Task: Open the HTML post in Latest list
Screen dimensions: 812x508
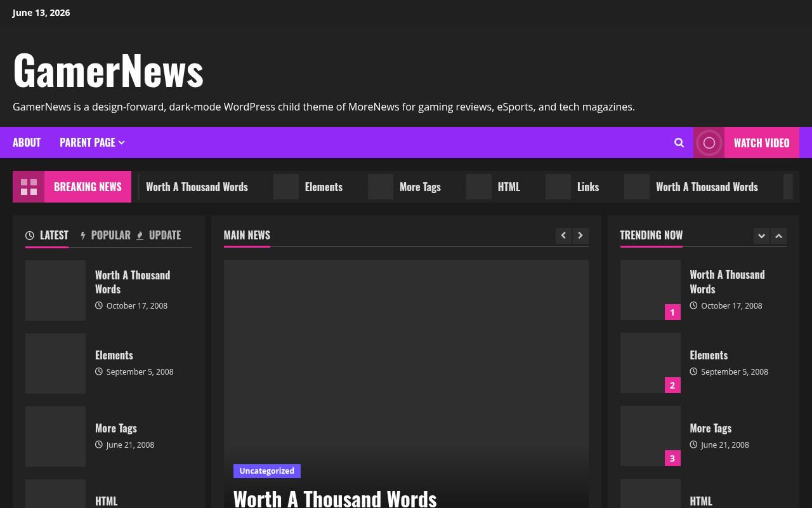Action: coord(106,501)
